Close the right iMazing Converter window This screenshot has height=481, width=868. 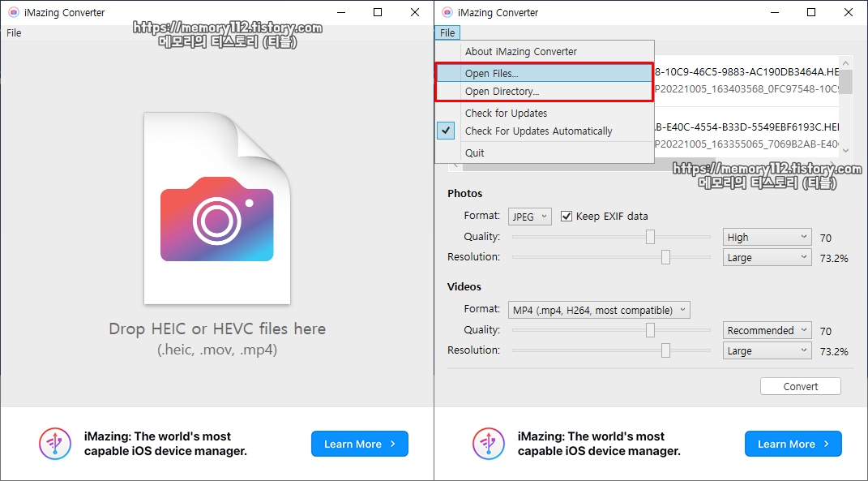(848, 12)
